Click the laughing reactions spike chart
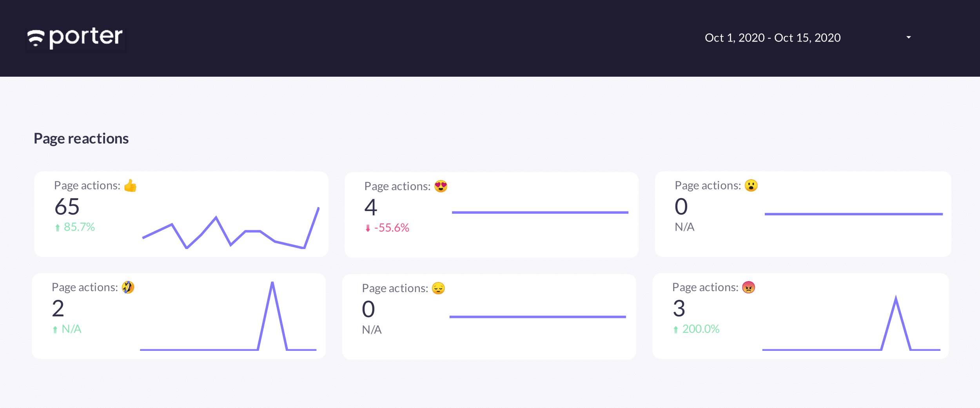The height and width of the screenshot is (408, 980). click(x=228, y=316)
